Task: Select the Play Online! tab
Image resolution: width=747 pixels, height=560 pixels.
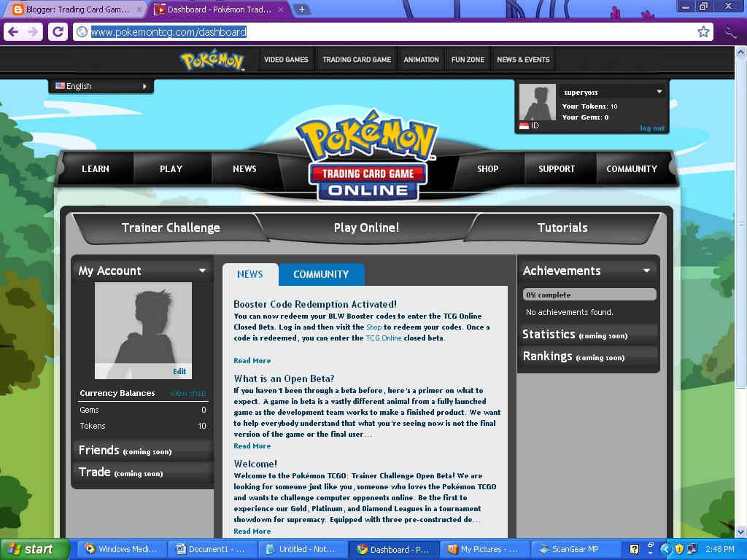Action: 367,227
